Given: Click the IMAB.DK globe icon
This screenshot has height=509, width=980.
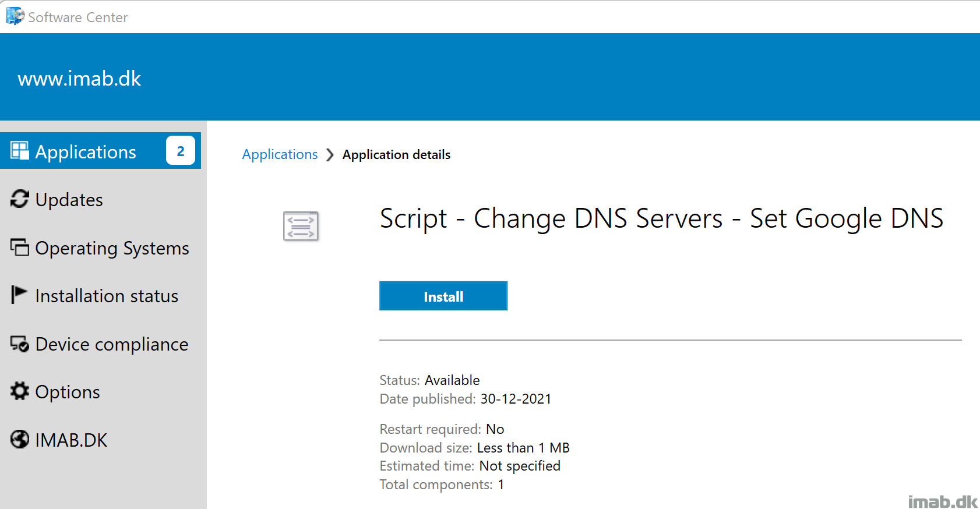Looking at the screenshot, I should point(20,439).
